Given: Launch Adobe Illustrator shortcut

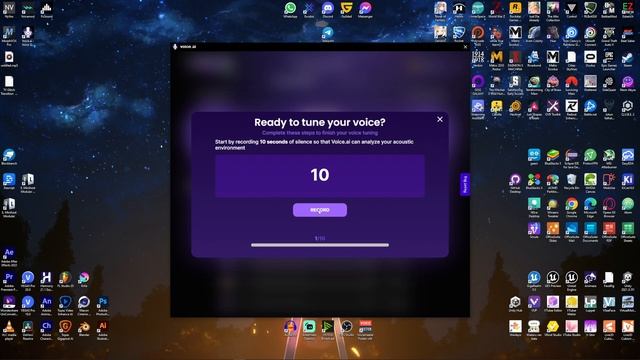Looking at the screenshot, I should [103, 330].
